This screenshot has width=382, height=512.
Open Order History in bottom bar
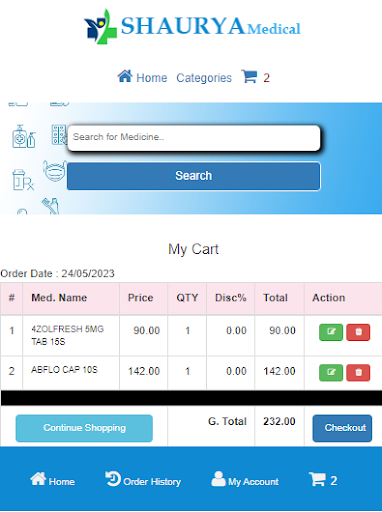click(x=143, y=480)
